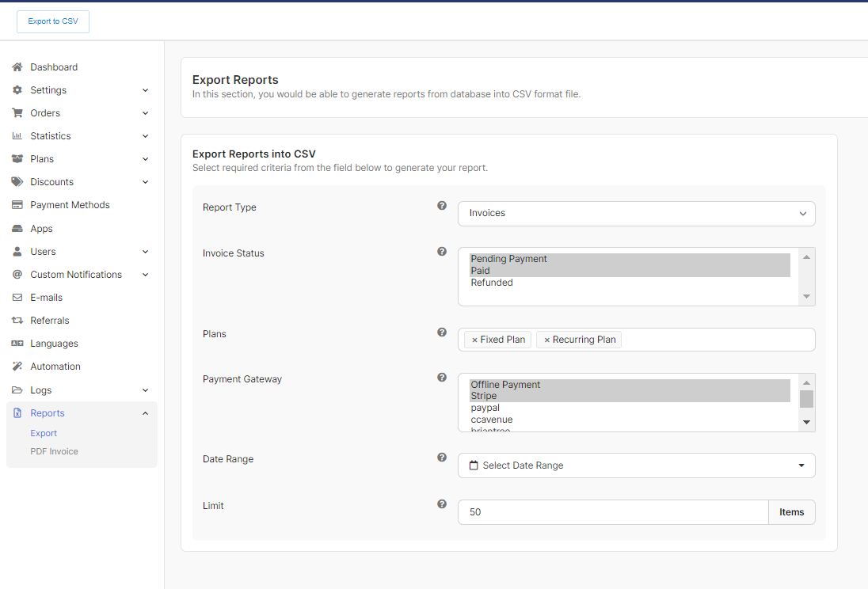
Task: Click the Settings gear icon
Action: click(17, 89)
